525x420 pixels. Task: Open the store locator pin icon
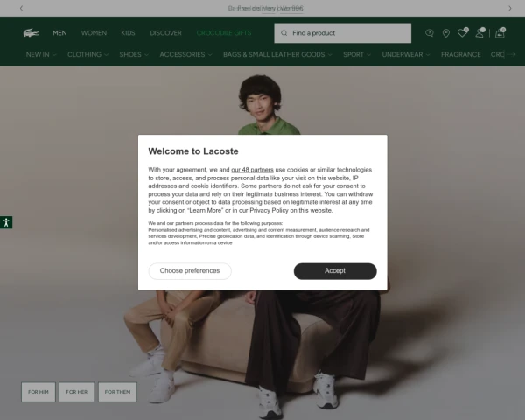446,33
